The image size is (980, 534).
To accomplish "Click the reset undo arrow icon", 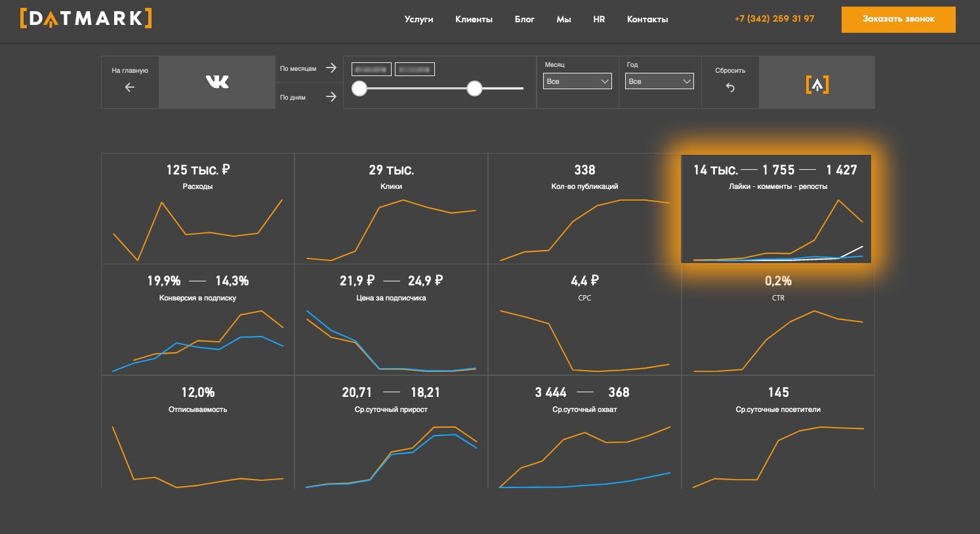I will [x=730, y=87].
